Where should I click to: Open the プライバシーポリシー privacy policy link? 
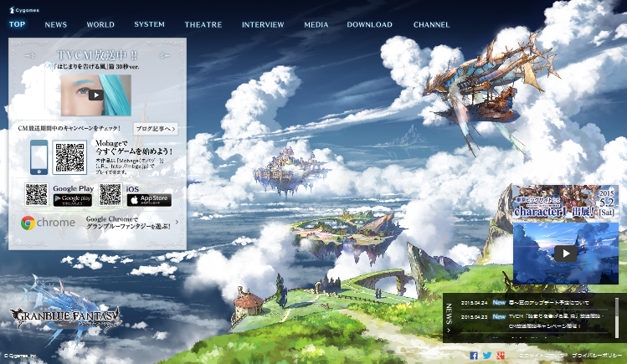click(597, 355)
